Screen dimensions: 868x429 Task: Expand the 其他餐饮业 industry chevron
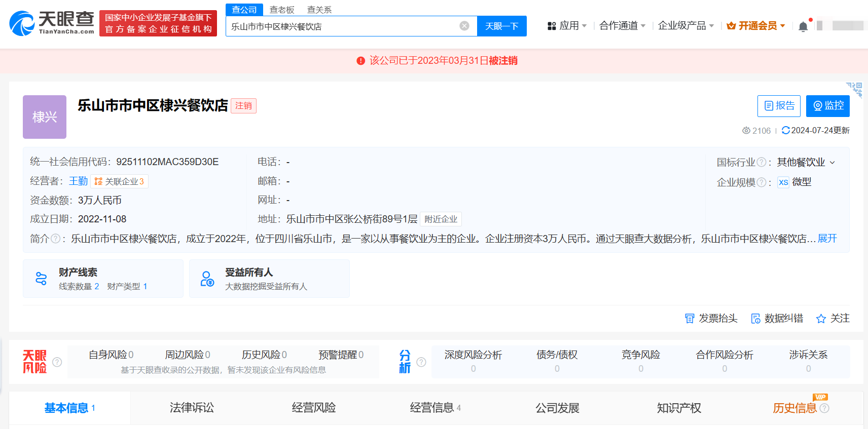click(x=832, y=163)
